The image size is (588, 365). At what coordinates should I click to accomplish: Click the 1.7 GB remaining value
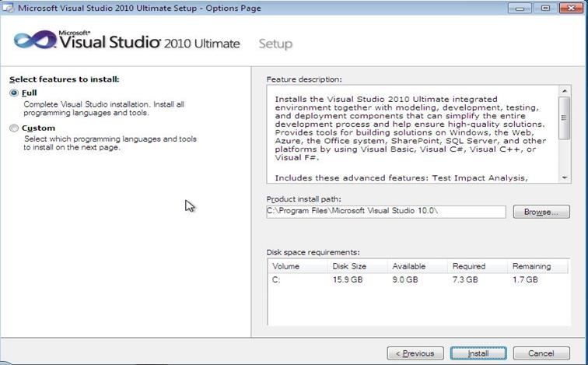coord(525,280)
